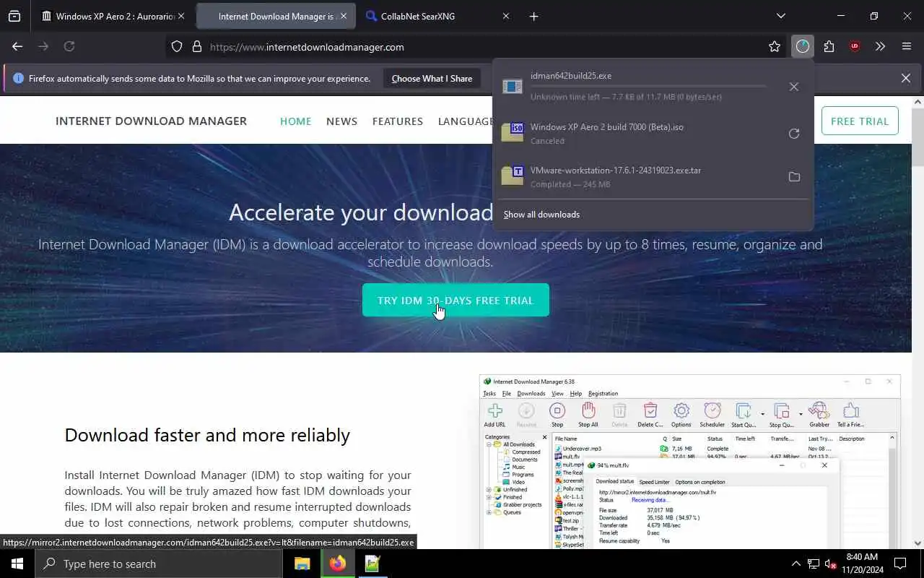The width and height of the screenshot is (924, 578).
Task: Open the Windows Start menu
Action: 17,564
